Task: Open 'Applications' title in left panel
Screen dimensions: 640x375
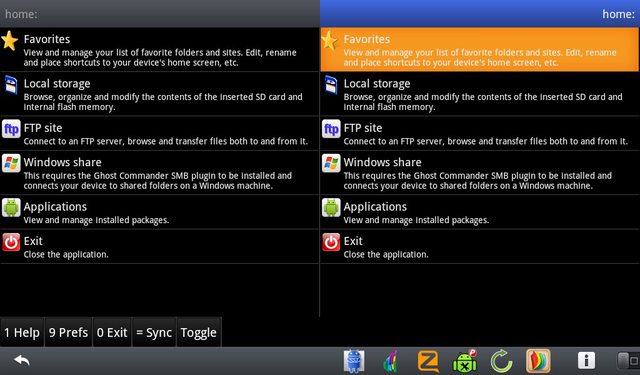Action: point(55,207)
